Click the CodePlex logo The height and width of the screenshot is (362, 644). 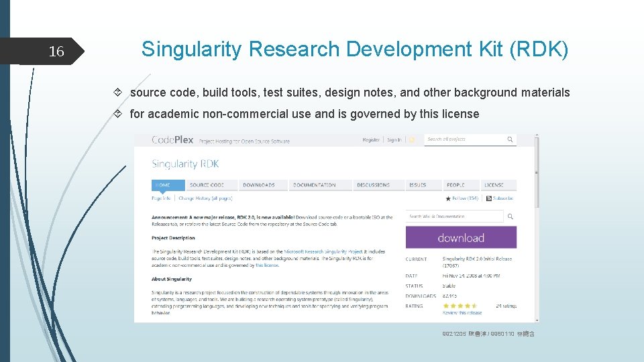tap(172, 140)
